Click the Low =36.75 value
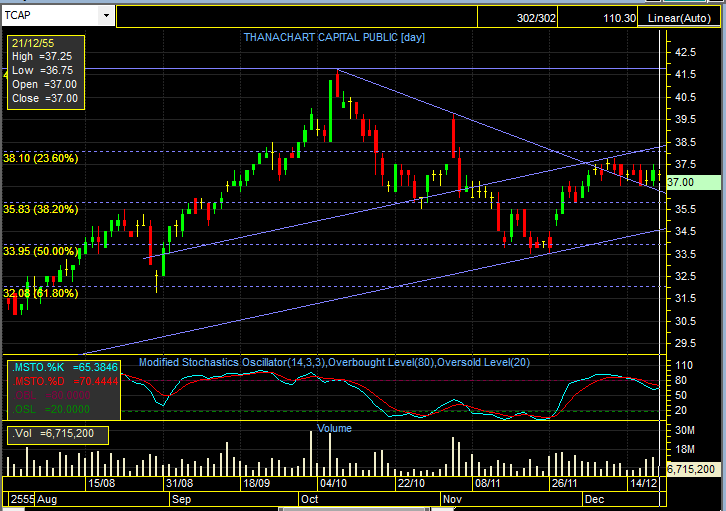726x511 pixels. coord(43,70)
